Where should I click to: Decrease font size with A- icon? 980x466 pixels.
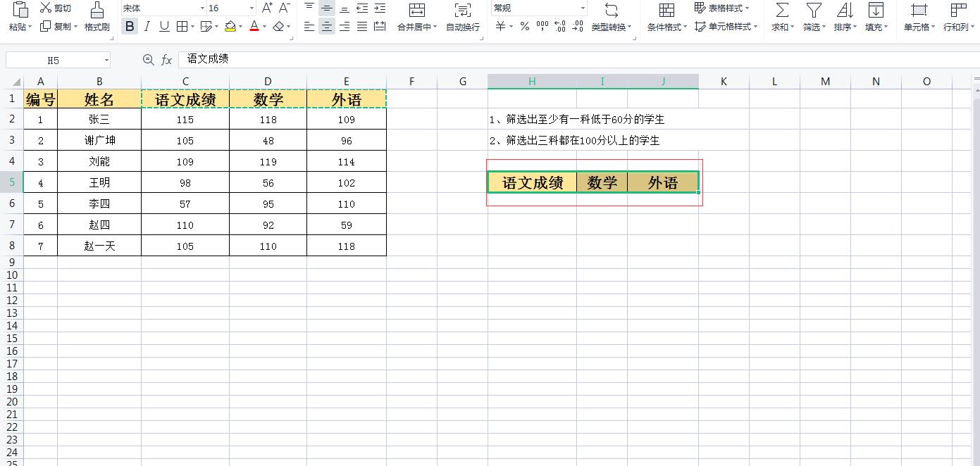tap(285, 8)
